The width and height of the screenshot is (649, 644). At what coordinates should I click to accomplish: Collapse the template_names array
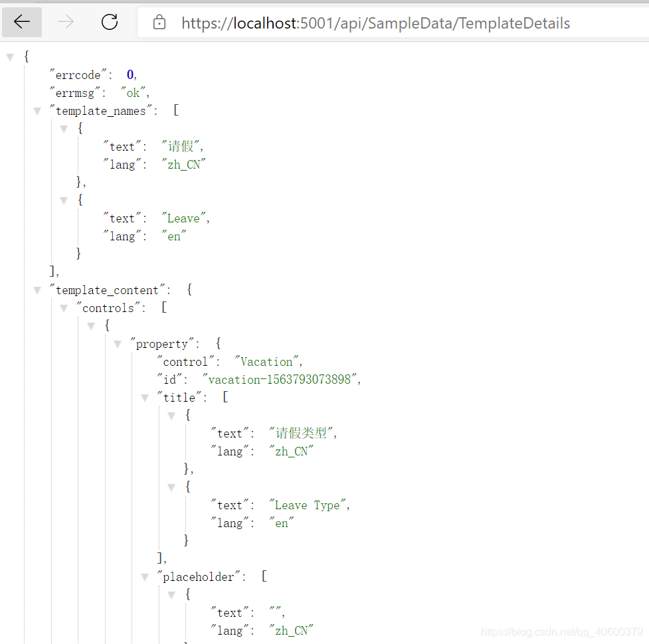(x=37, y=112)
